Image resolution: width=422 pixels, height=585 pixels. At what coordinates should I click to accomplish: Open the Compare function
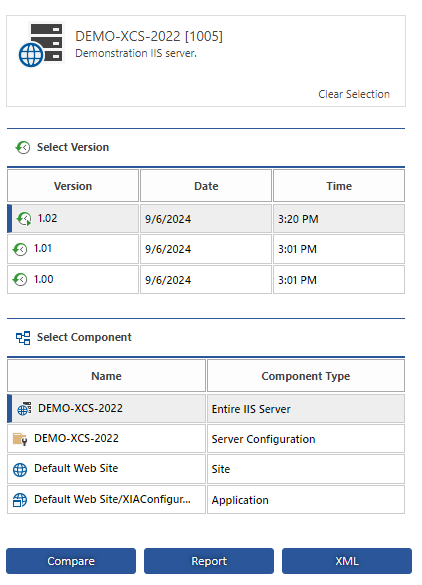tap(71, 561)
